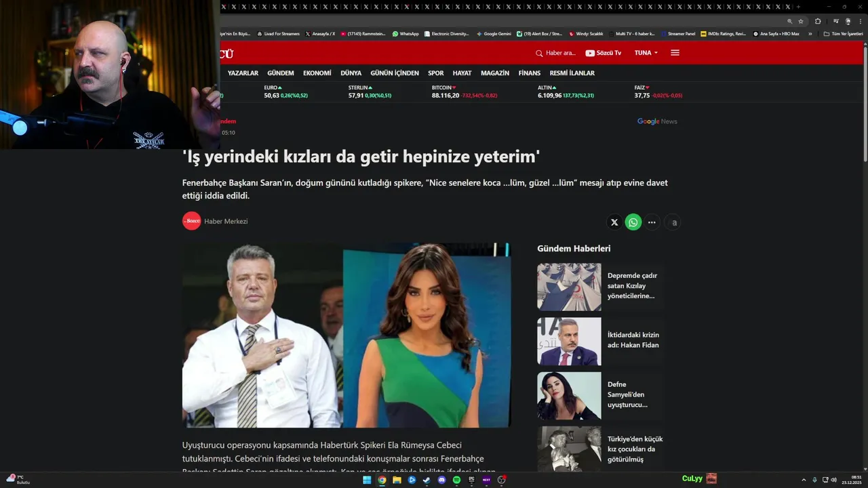Share article via WhatsApp
Image resolution: width=868 pixels, height=488 pixels.
pos(633,222)
